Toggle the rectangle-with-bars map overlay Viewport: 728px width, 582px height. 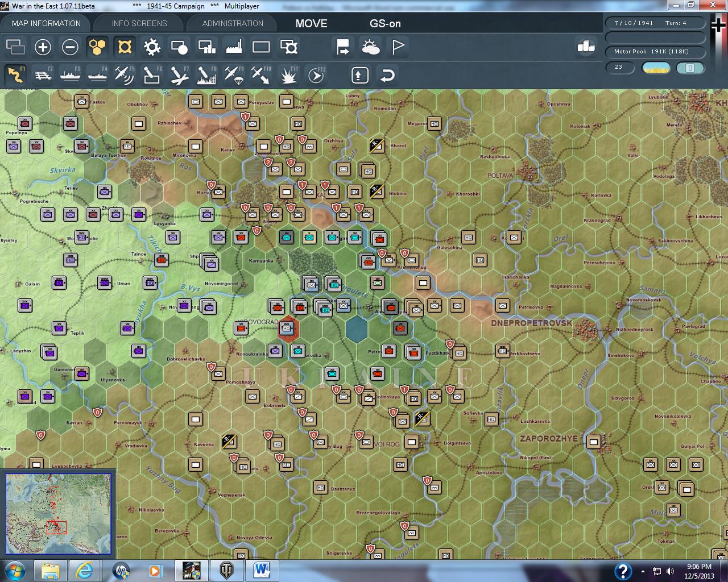point(206,47)
